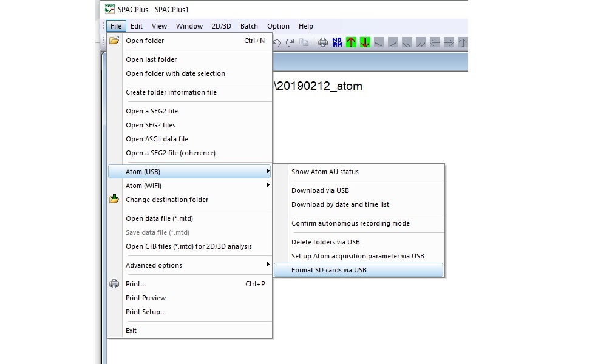Viewport: 595px width, 364px height.
Task: Click the gray right arrow toolbar icon
Action: click(x=449, y=42)
